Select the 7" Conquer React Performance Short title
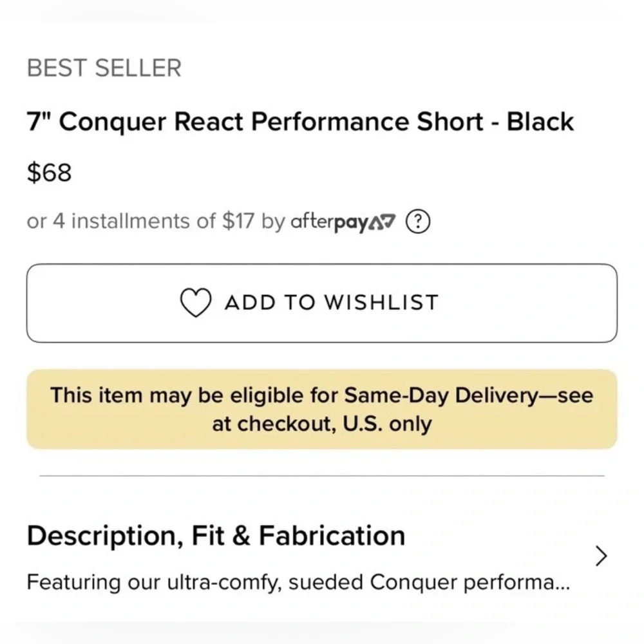This screenshot has height=644, width=644. coord(299,121)
